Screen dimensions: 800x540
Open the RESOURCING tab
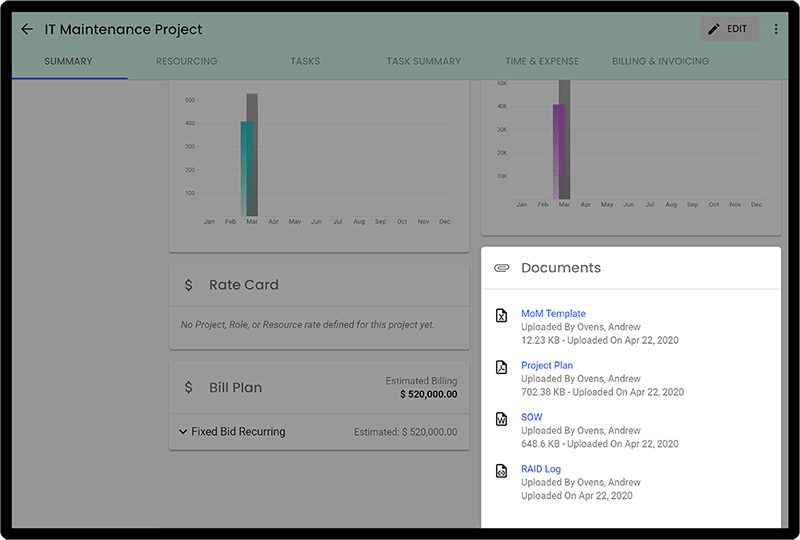pyautogui.click(x=187, y=61)
